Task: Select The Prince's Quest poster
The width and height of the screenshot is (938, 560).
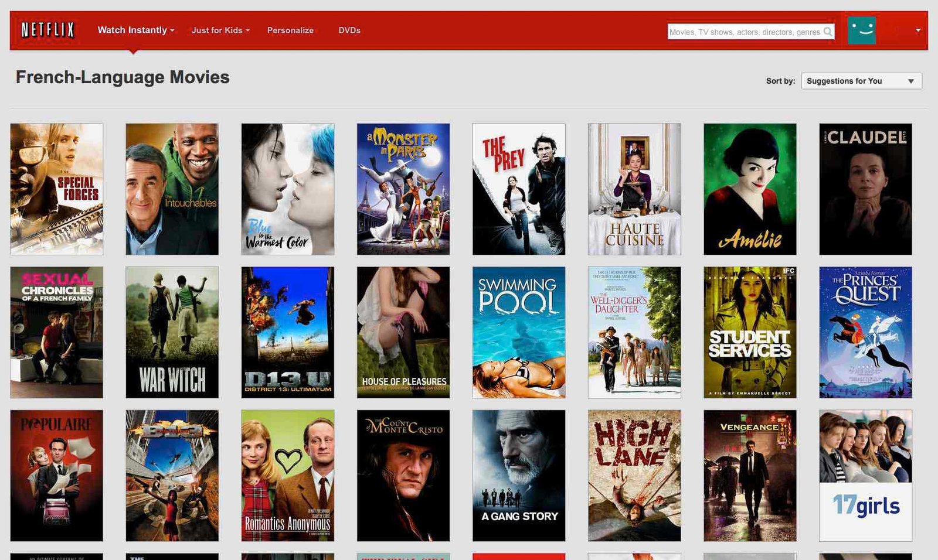Action: tap(865, 333)
